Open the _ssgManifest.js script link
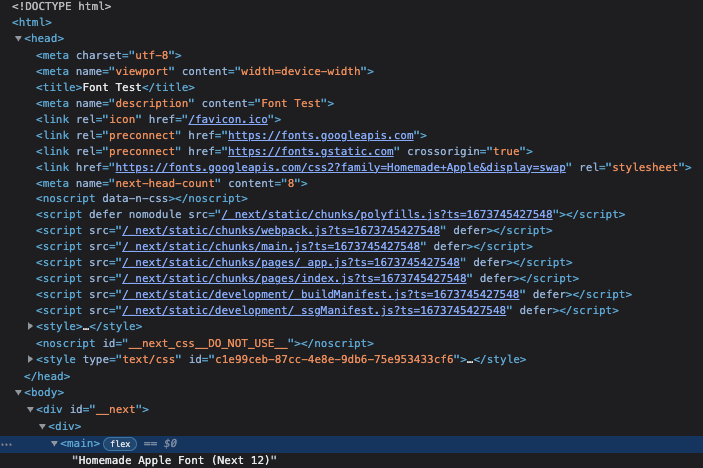Screen dimensions: 703x468 314,310
